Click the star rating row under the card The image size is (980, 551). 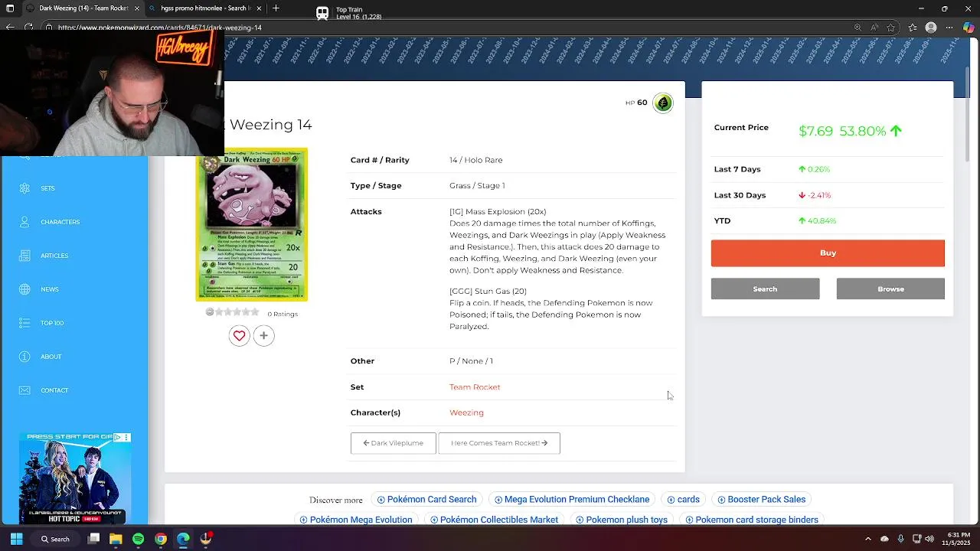(x=233, y=312)
